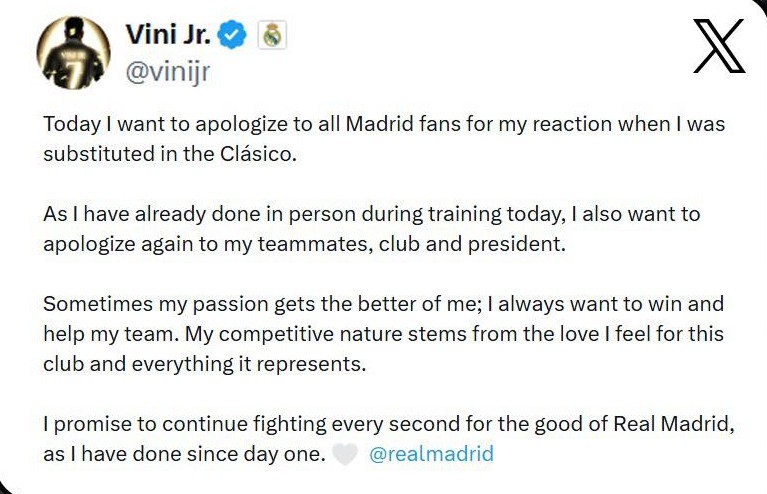Click the white heart emoji
Image resolution: width=767 pixels, height=494 pixels.
click(x=344, y=455)
